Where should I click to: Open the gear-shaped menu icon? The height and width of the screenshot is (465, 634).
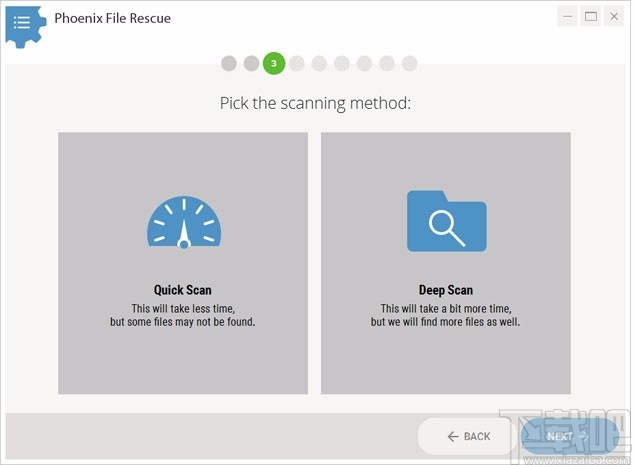(x=24, y=24)
